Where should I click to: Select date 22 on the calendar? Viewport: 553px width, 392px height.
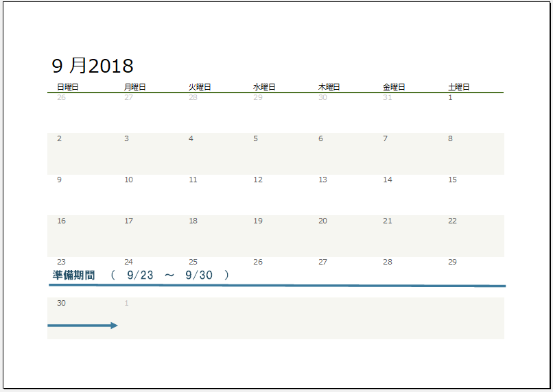point(452,221)
